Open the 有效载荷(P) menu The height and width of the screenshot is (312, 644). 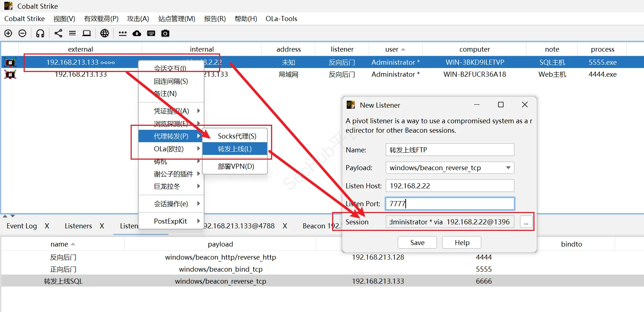101,19
